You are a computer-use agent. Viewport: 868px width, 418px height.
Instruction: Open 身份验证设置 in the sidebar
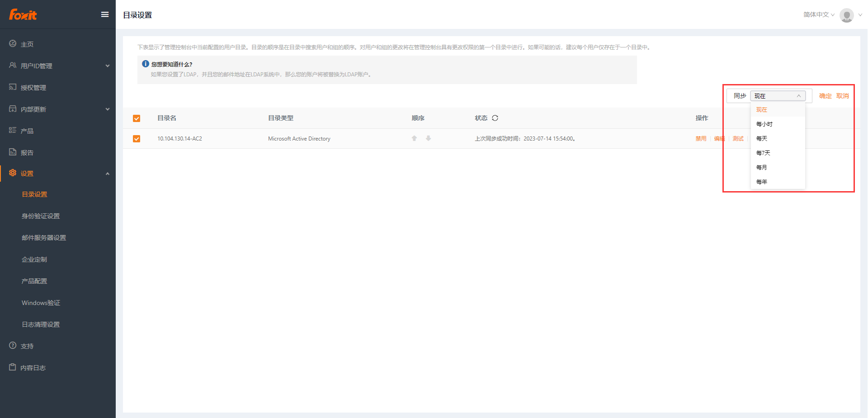click(x=41, y=216)
